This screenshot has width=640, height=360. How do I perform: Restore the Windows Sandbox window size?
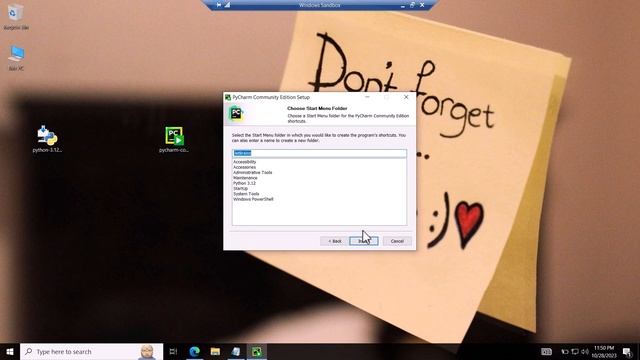tap(412, 5)
